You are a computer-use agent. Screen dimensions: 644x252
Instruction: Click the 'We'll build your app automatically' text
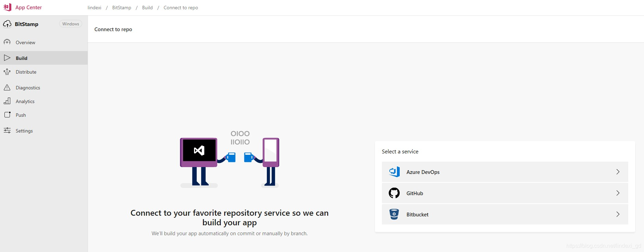pyautogui.click(x=230, y=234)
